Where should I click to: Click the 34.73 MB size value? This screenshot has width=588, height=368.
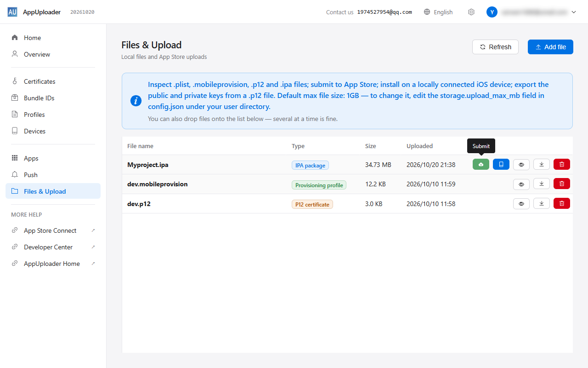[378, 164]
